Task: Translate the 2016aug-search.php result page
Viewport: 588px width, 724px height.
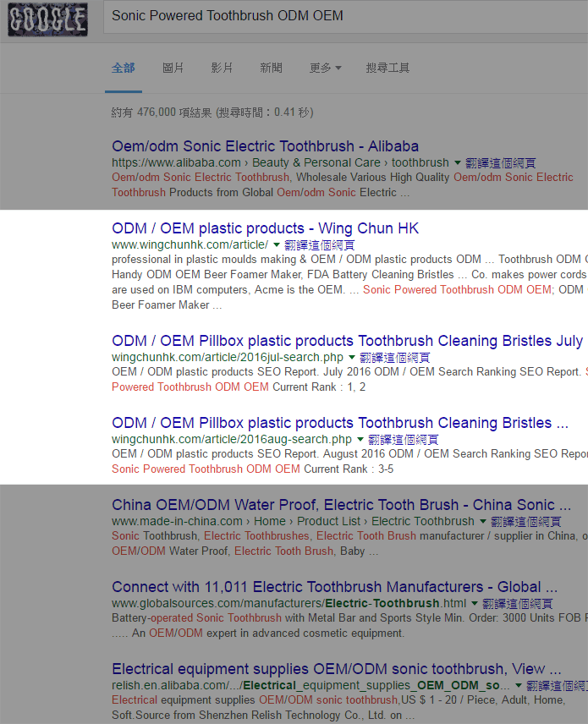Action: [404, 440]
